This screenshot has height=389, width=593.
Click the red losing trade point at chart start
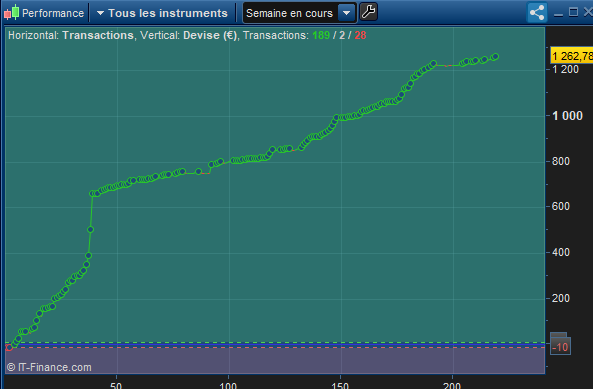[9, 347]
